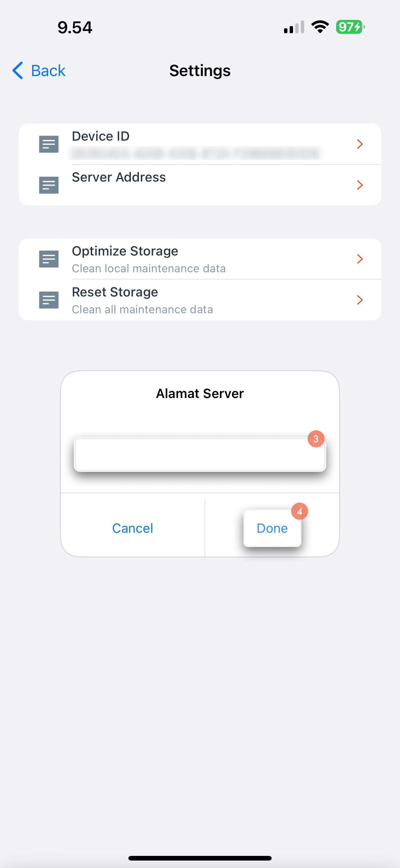400x868 pixels.
Task: Tap Done in Alamat Server dialog
Action: 272,528
